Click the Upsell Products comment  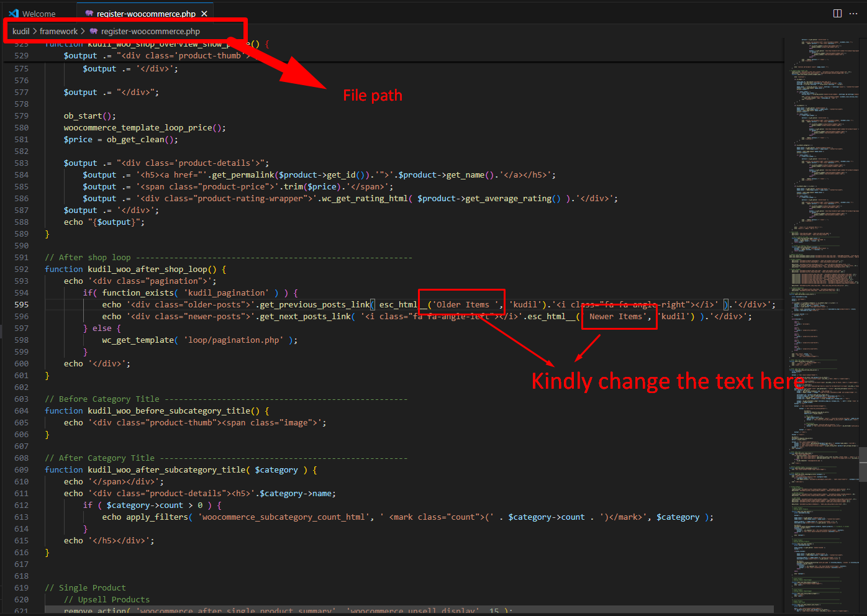(107, 600)
